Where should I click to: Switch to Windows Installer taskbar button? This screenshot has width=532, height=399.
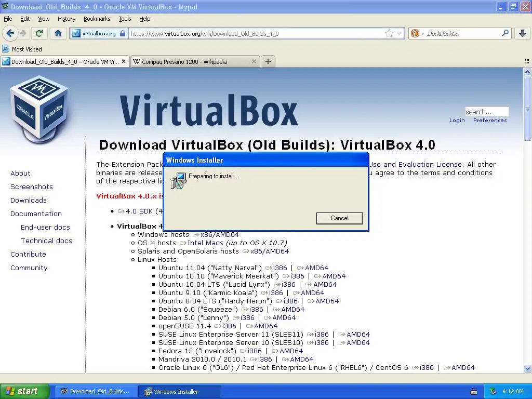tap(180, 392)
